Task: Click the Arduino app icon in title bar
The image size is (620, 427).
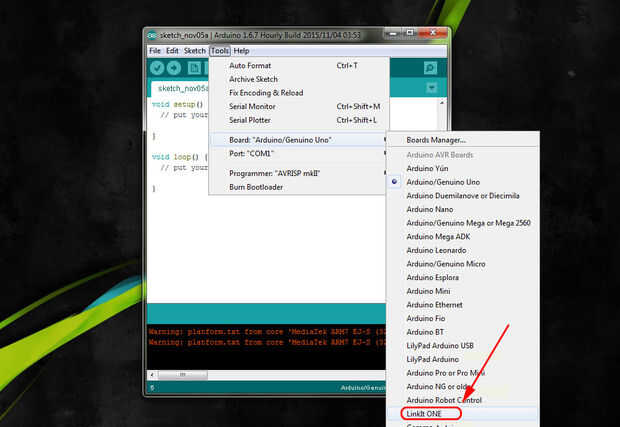Action: click(152, 36)
